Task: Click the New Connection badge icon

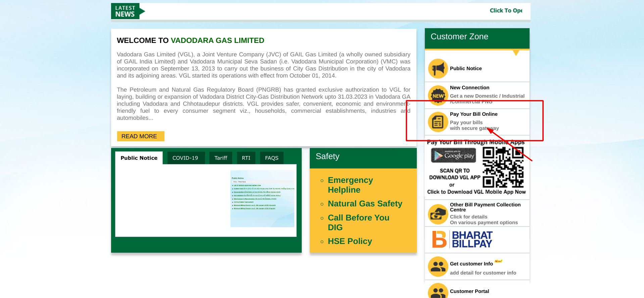Action: point(438,95)
